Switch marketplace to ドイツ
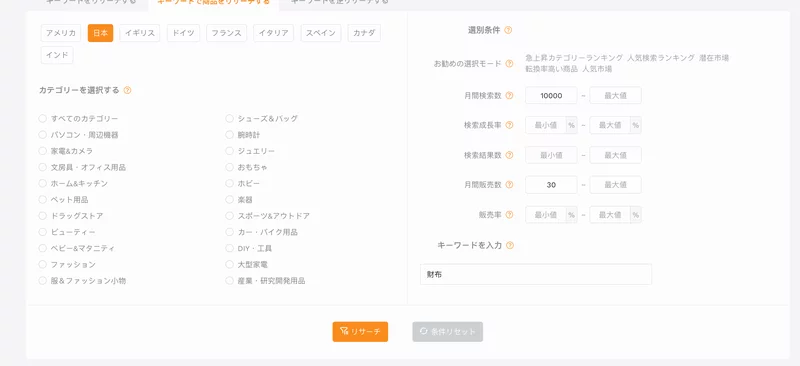 pos(183,33)
